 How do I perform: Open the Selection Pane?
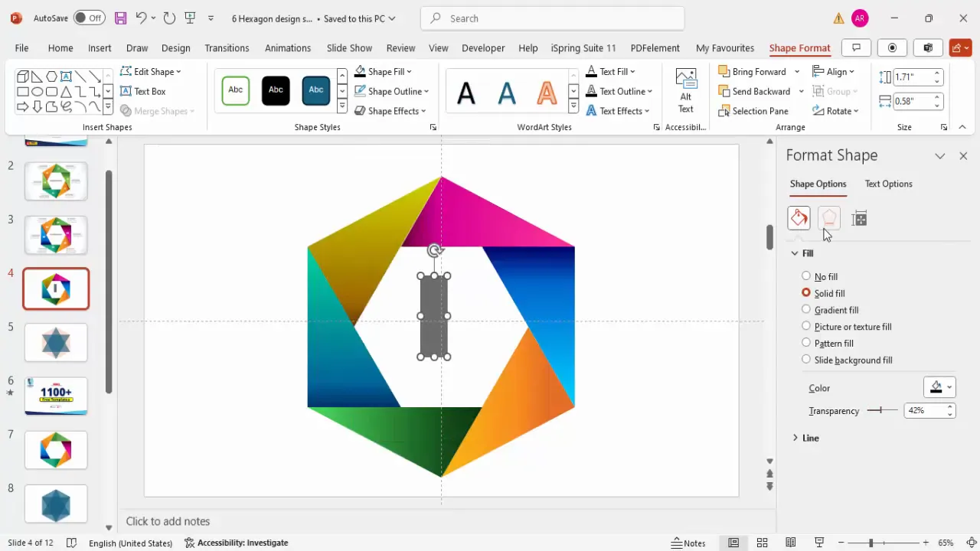[753, 111]
